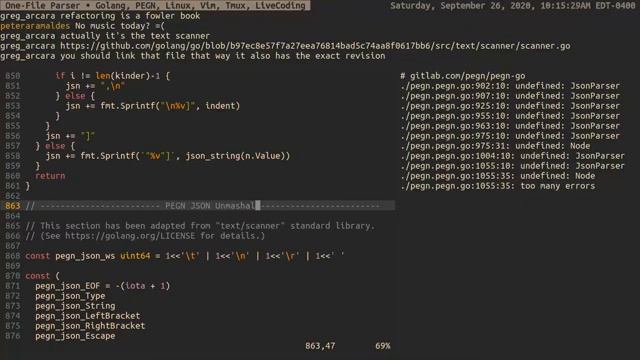The image size is (640, 360).
Task: Click the '# gitlab.com/pegn/pegn-go' build output header
Action: tap(463, 76)
